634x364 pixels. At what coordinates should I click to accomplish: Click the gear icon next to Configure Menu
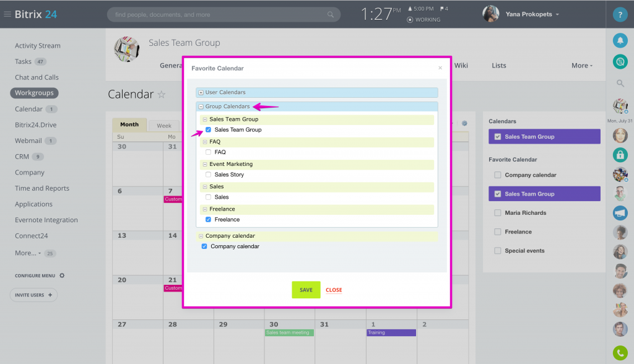[x=62, y=275]
